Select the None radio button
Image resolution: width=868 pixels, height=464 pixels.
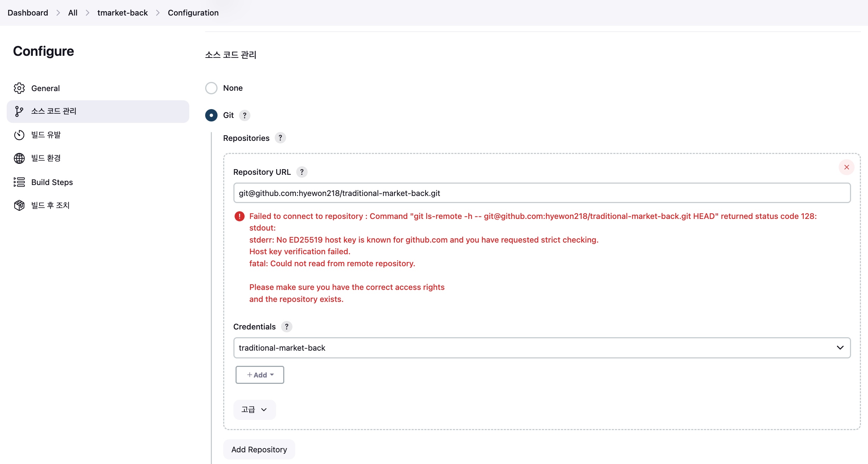coord(211,88)
